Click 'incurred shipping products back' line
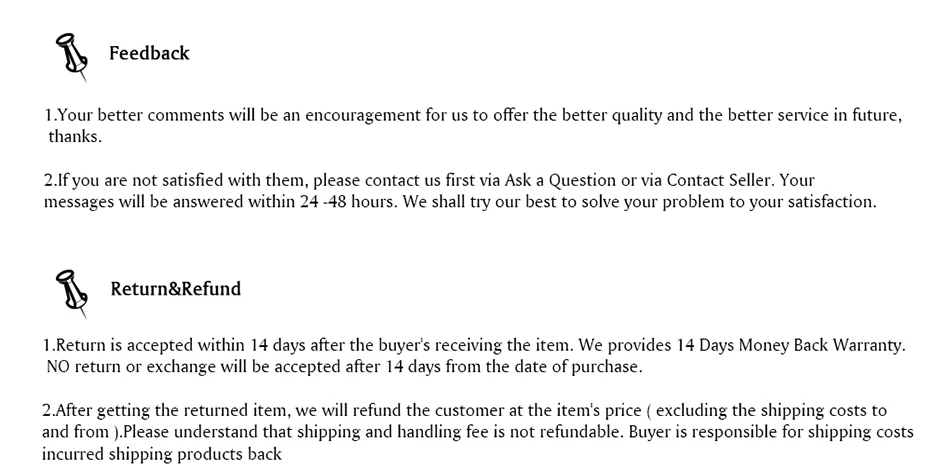Image resolution: width=950 pixels, height=476 pixels. point(162,454)
